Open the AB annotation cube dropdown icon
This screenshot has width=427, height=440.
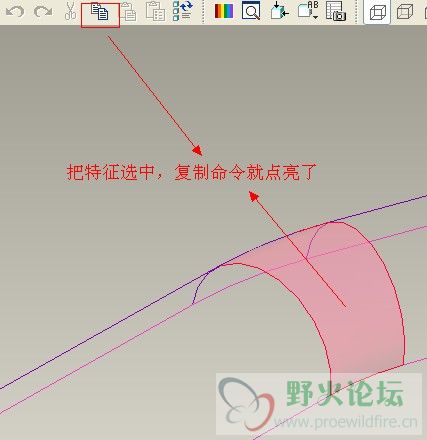coord(308,11)
